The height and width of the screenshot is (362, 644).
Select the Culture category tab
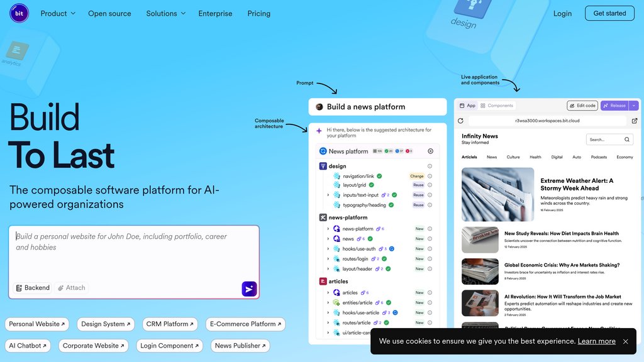click(x=513, y=157)
